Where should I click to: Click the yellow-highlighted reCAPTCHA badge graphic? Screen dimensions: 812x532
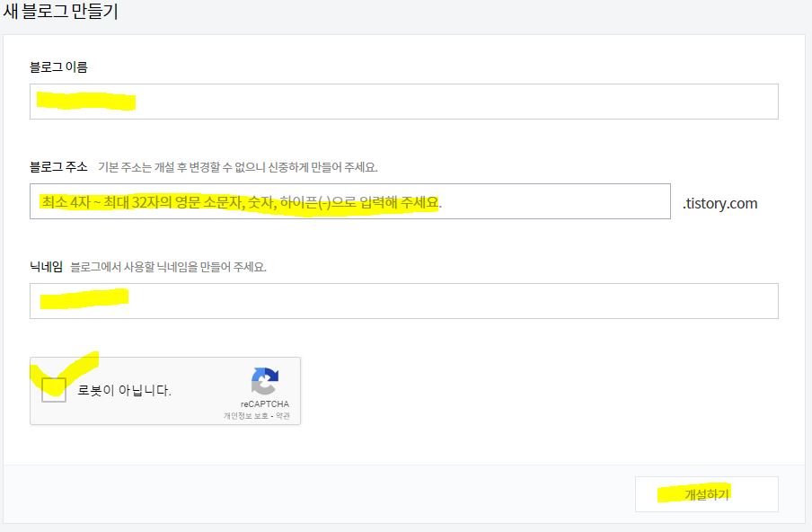(x=264, y=380)
